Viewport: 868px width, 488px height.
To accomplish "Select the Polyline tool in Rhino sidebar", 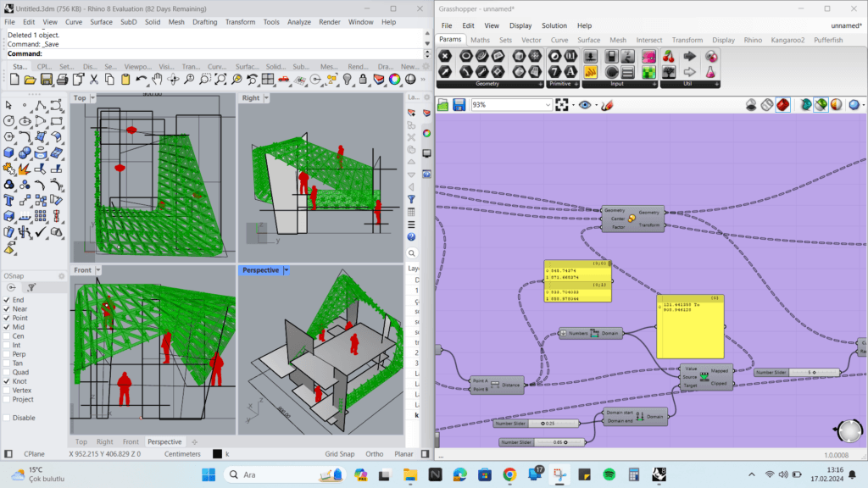I will click(x=41, y=105).
